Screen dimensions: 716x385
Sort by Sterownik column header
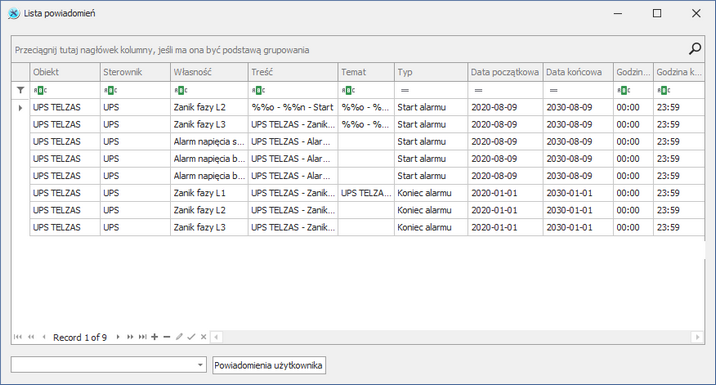tap(135, 72)
